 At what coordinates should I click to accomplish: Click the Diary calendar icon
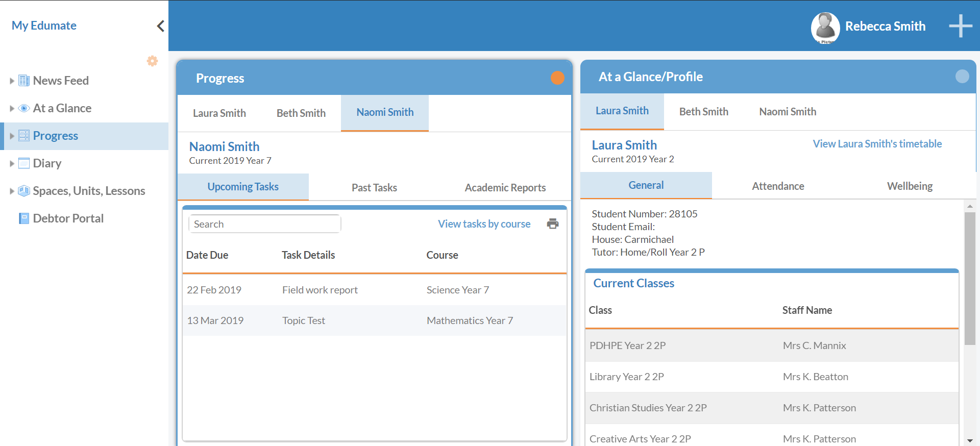[24, 163]
